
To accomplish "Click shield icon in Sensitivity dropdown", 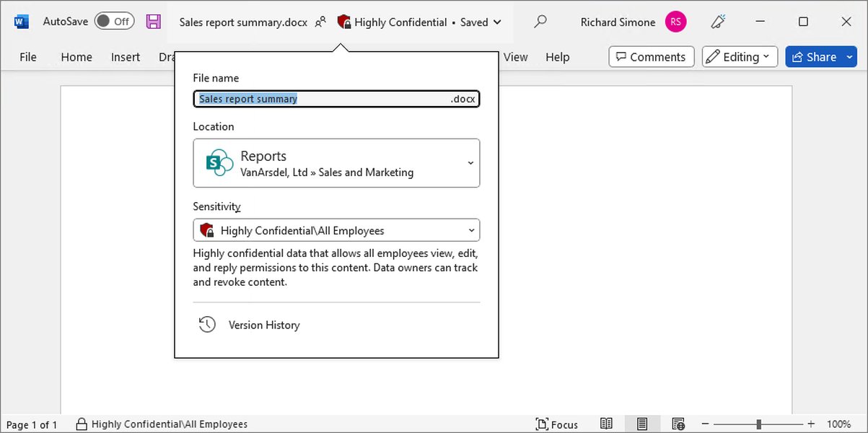I will point(207,231).
